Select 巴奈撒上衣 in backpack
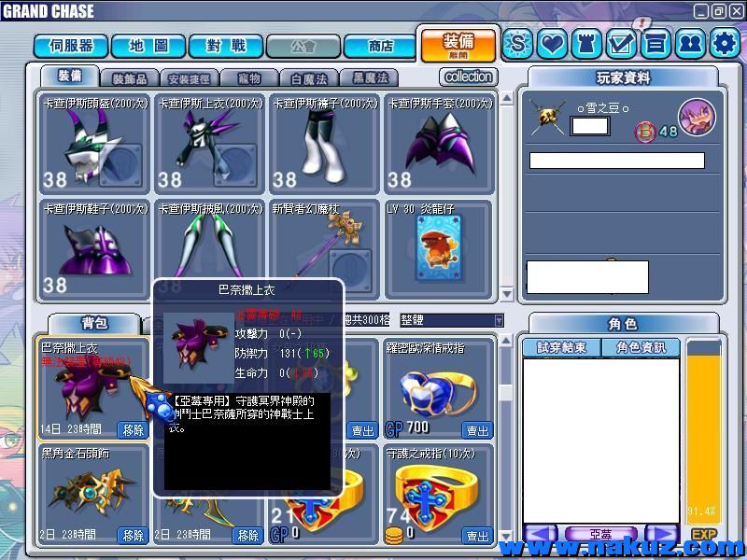The image size is (747, 560). tap(93, 388)
